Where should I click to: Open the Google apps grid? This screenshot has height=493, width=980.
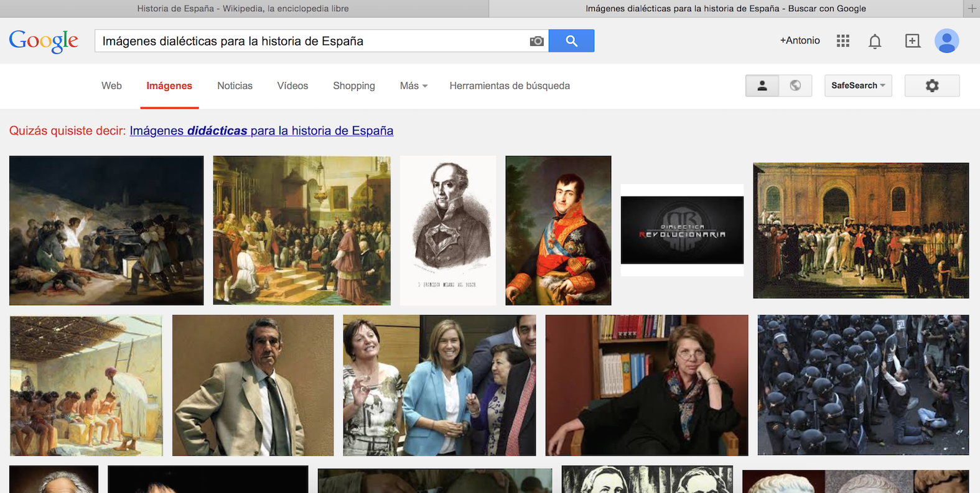click(x=842, y=41)
